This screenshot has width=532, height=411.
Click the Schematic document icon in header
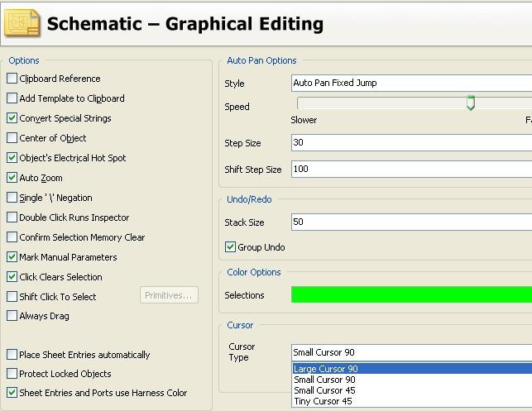point(22,22)
